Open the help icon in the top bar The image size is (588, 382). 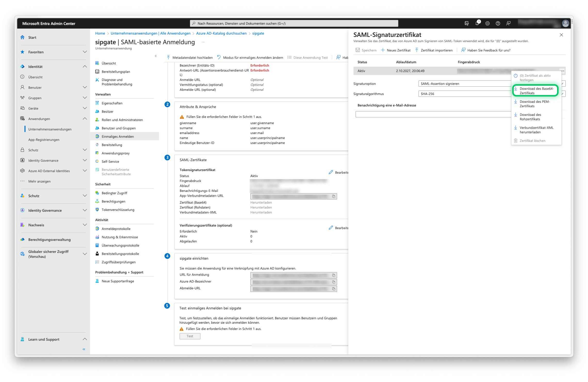498,23
